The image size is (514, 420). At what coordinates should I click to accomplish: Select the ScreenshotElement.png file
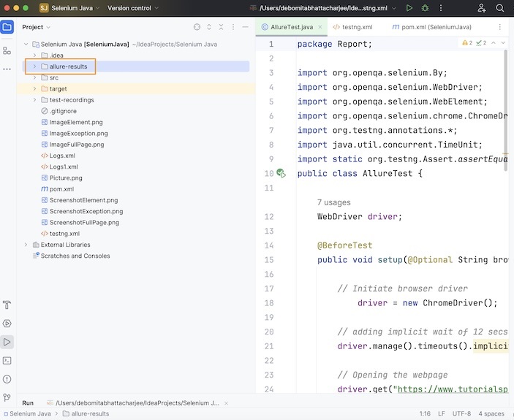(83, 200)
